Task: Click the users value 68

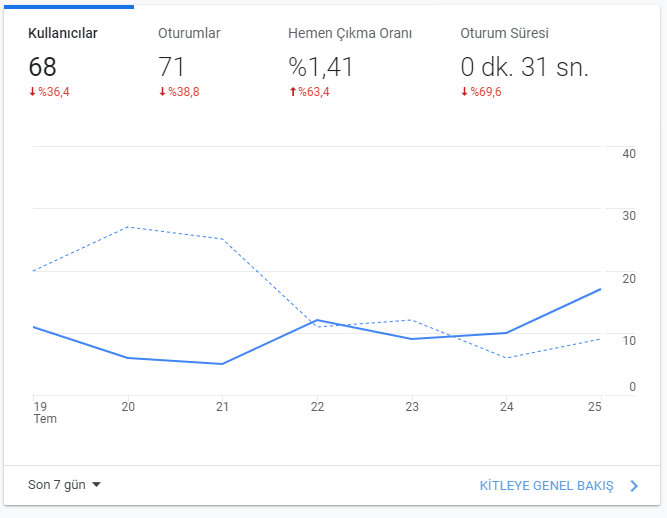Action: [x=42, y=67]
